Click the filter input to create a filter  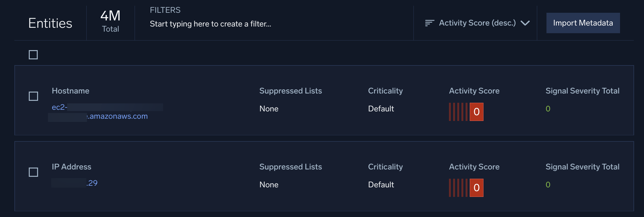[210, 24]
